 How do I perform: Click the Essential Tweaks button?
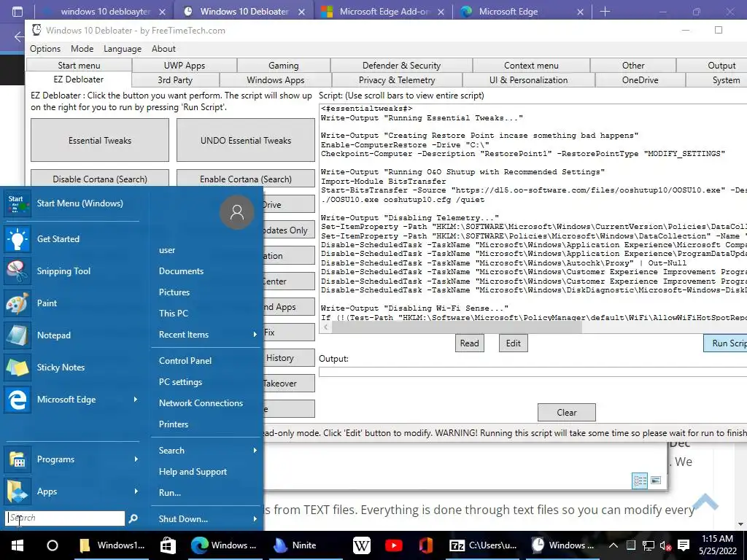99,141
